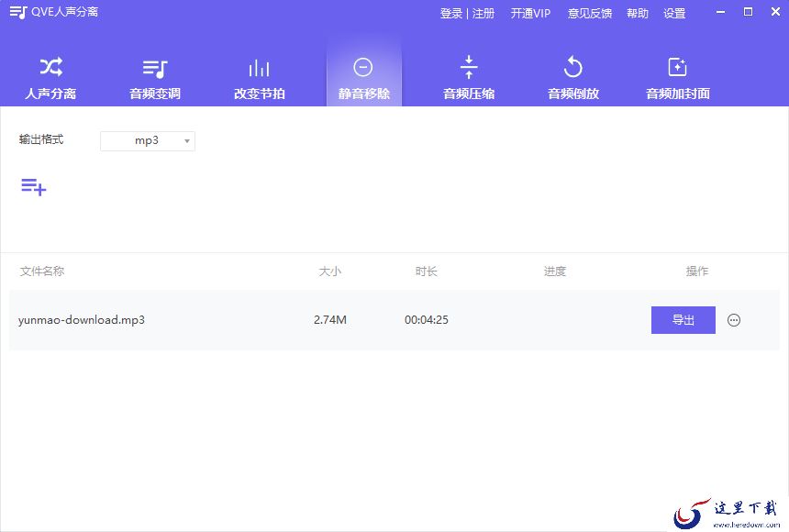Open the 开通VIP page
789x532 pixels.
point(530,14)
